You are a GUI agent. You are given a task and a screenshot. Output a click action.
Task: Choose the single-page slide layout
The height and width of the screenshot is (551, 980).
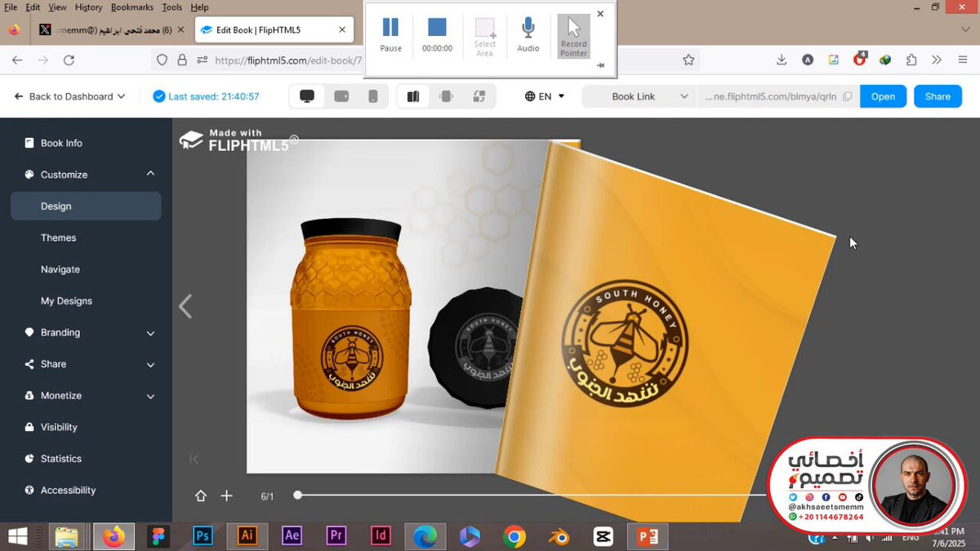pos(446,96)
